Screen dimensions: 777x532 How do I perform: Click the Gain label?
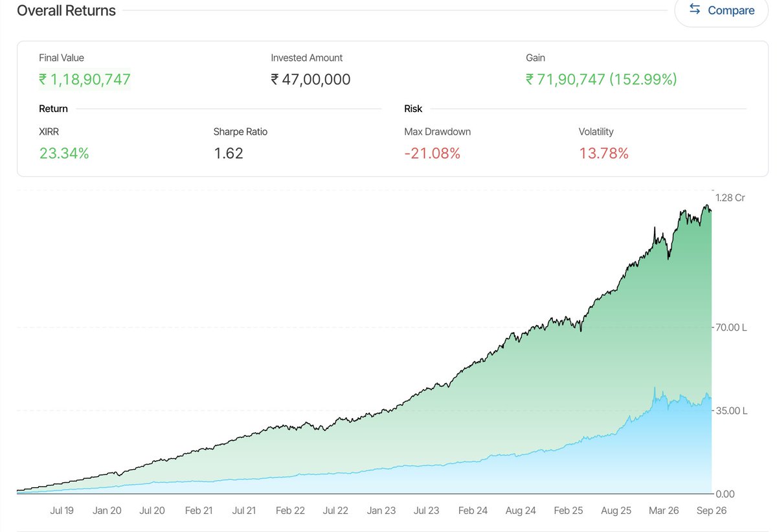535,58
